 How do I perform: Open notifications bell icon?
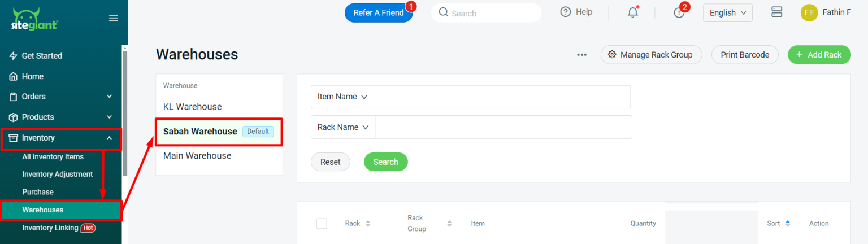tap(633, 12)
